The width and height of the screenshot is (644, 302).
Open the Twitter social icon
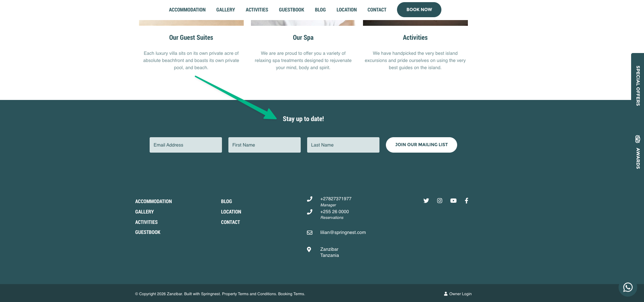426,201
